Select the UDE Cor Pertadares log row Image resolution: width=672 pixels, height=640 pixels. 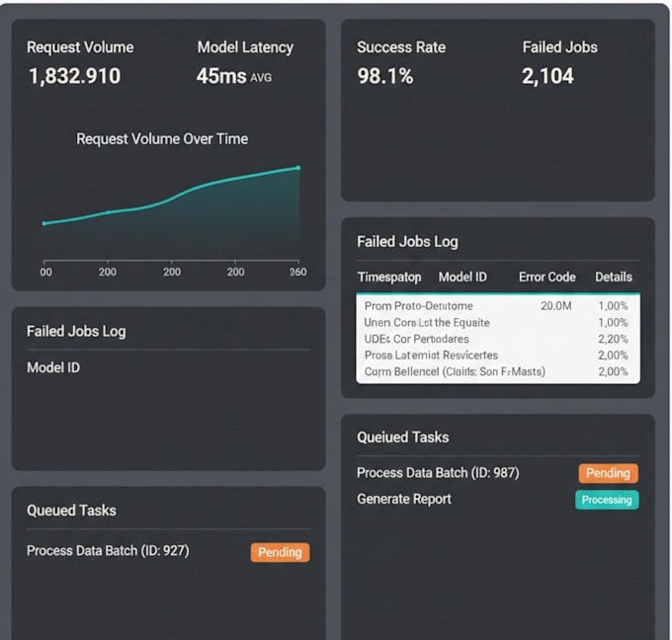pyautogui.click(x=498, y=339)
